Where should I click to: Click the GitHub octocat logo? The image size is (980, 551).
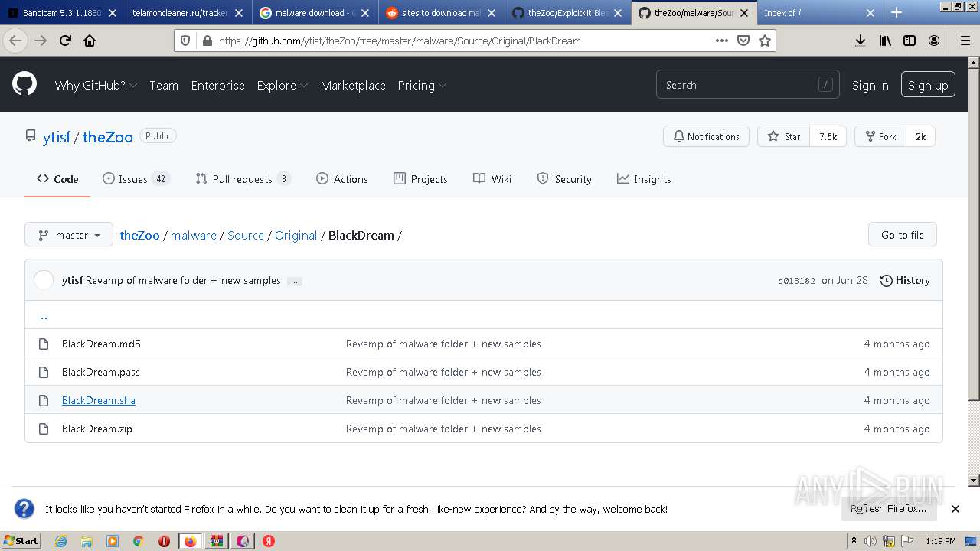coord(24,84)
